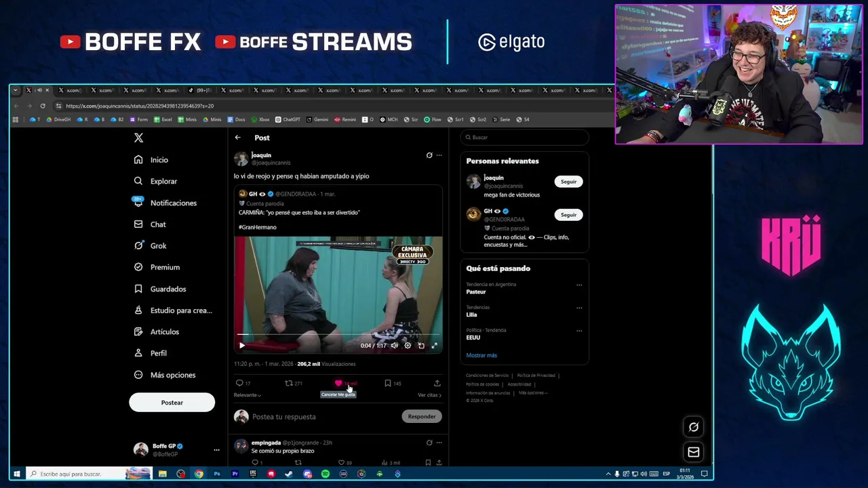Open Notificaciones in the sidebar
Image resolution: width=868 pixels, height=488 pixels.
[x=165, y=203]
